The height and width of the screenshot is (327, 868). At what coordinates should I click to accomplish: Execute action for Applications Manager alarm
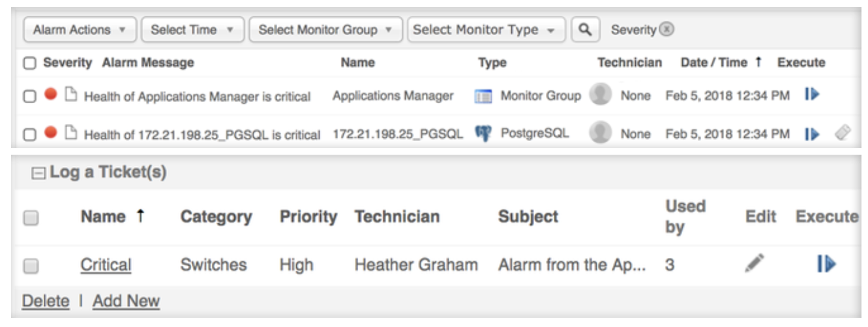coord(811,95)
